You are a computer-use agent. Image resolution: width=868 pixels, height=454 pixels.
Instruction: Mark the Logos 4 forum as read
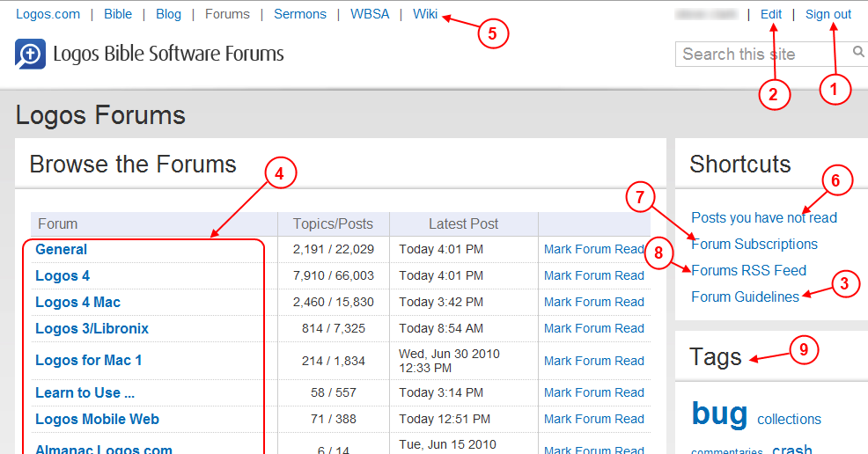click(x=594, y=276)
